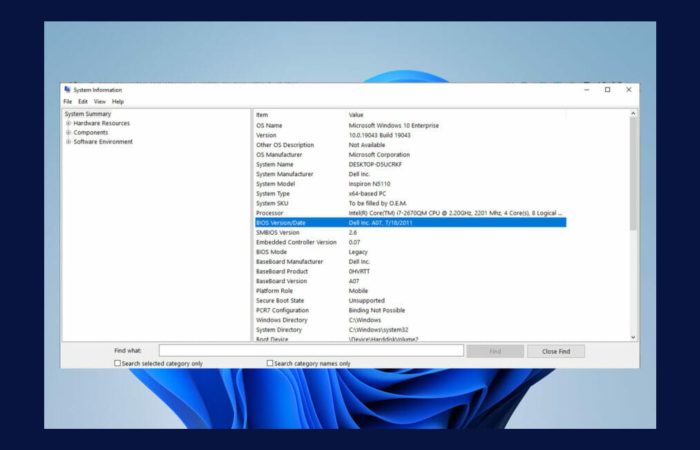Open the File menu
This screenshot has height=450, width=700.
click(x=68, y=102)
